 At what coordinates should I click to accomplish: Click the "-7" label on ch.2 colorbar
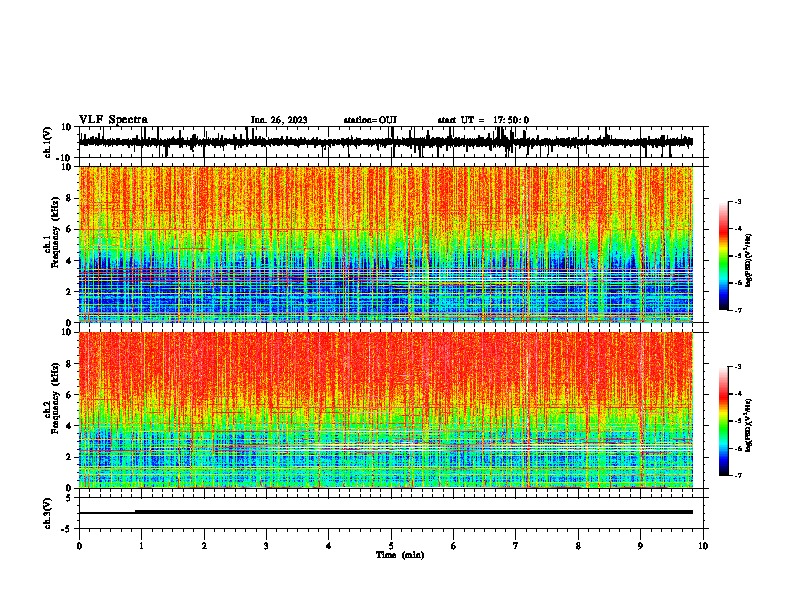click(x=737, y=475)
